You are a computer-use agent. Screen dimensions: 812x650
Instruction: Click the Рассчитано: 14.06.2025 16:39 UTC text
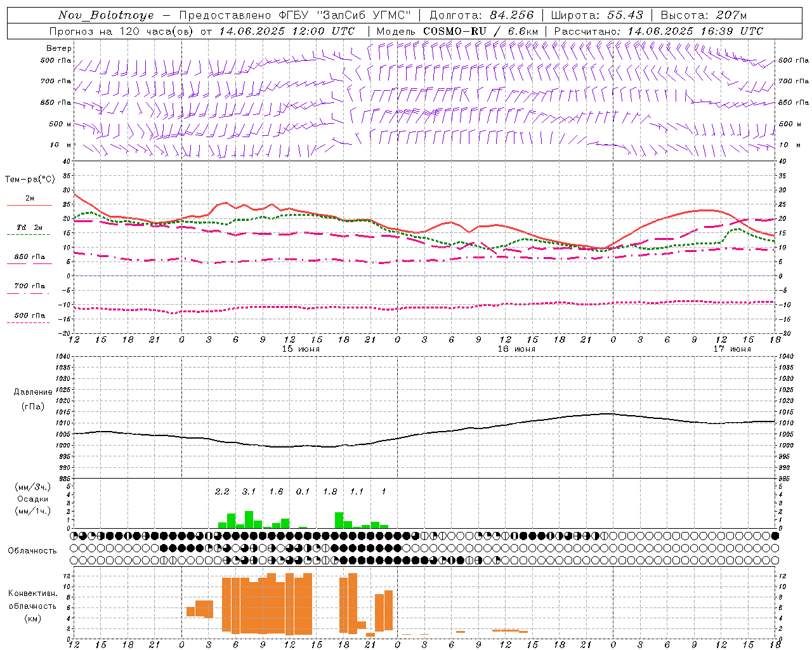coord(658,31)
